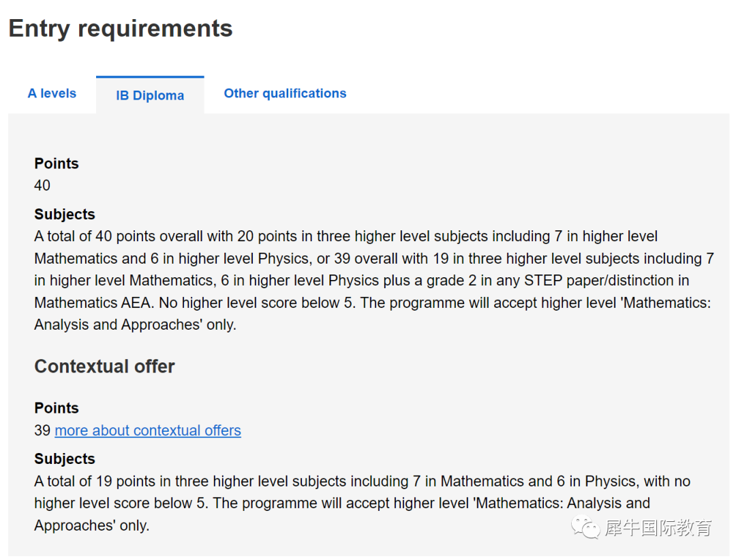This screenshot has width=736, height=560.
Task: Click the contextual points value 39
Action: (42, 431)
